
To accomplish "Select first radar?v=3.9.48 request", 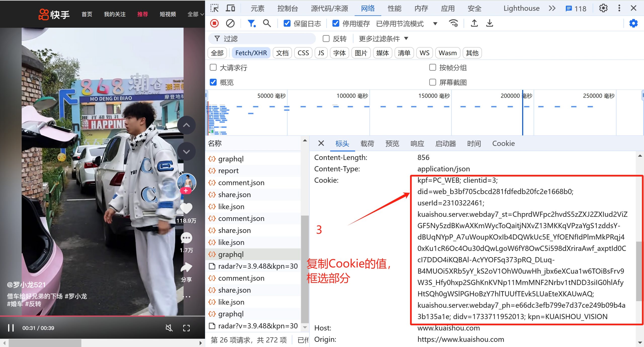I will pos(254,266).
